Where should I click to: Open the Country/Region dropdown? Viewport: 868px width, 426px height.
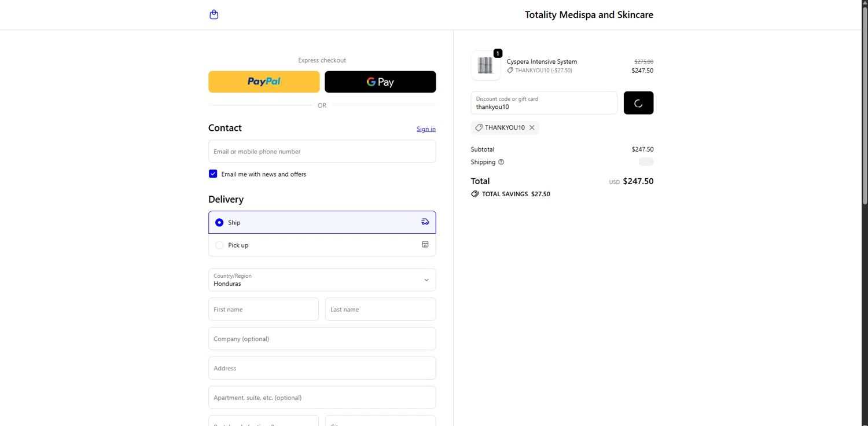tap(322, 280)
